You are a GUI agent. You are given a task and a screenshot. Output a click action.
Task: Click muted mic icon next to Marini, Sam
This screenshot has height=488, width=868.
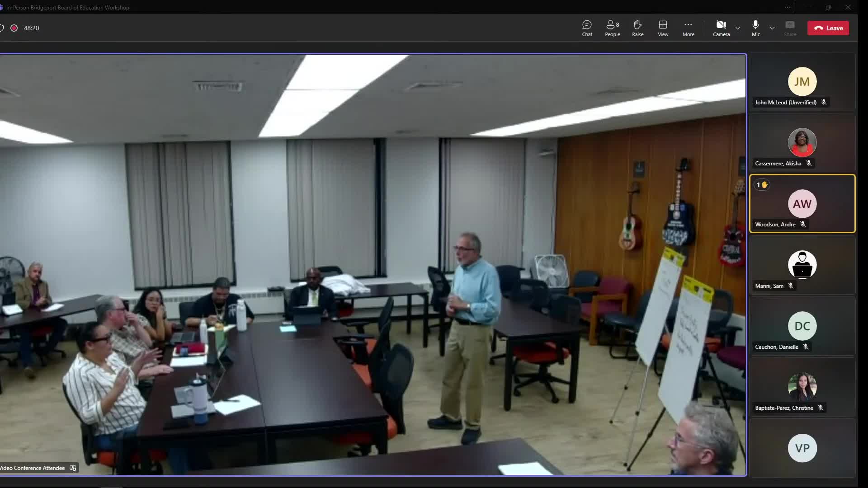(x=791, y=286)
